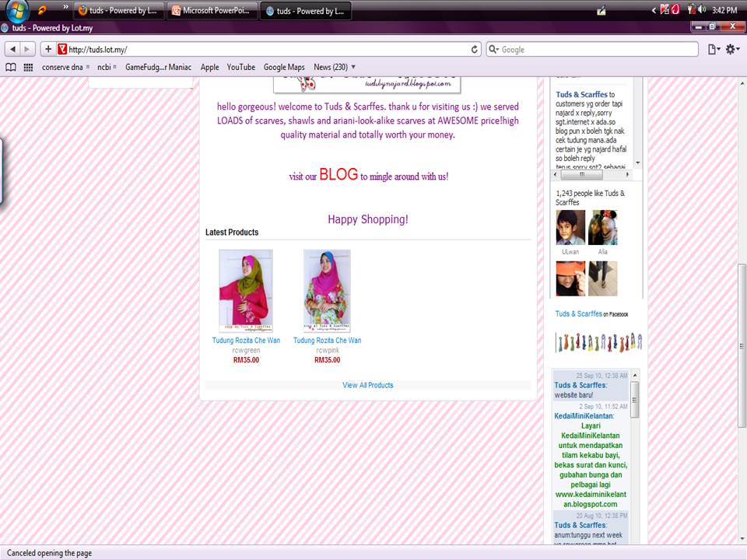This screenshot has height=560, width=747.
Task: Open Top Sites grid icon
Action: point(28,67)
